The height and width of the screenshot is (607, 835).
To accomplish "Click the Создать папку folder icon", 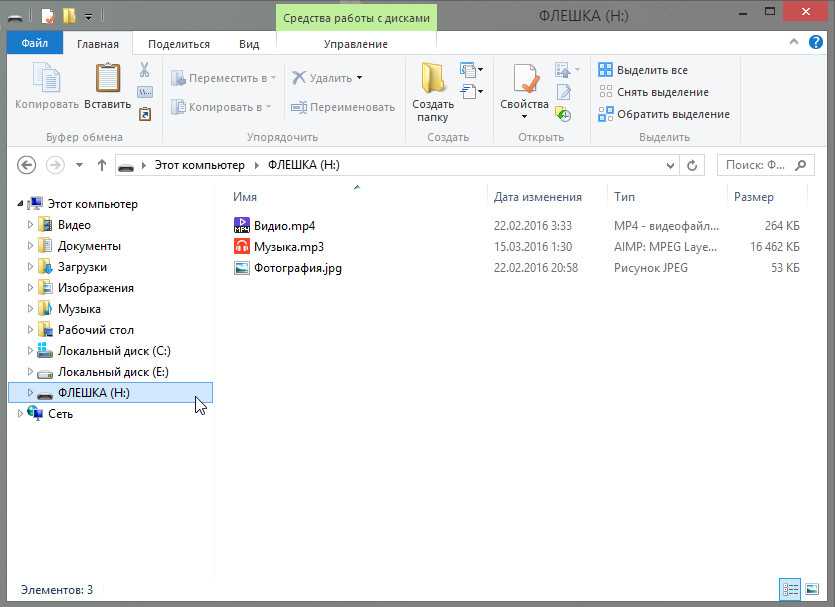I will pyautogui.click(x=432, y=78).
